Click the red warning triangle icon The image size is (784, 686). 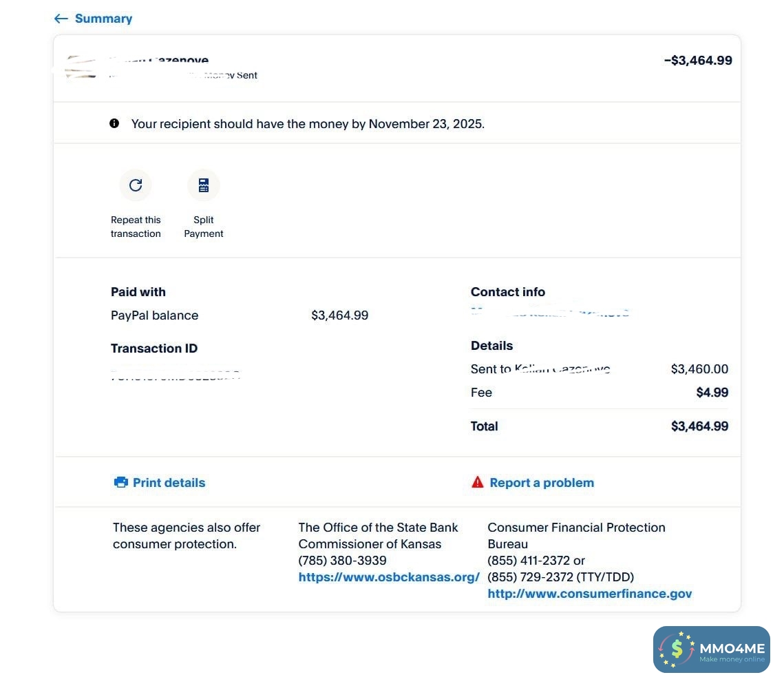click(x=478, y=482)
